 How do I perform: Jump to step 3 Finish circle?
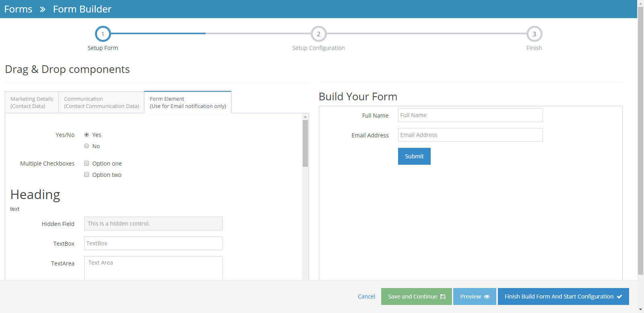pyautogui.click(x=534, y=34)
